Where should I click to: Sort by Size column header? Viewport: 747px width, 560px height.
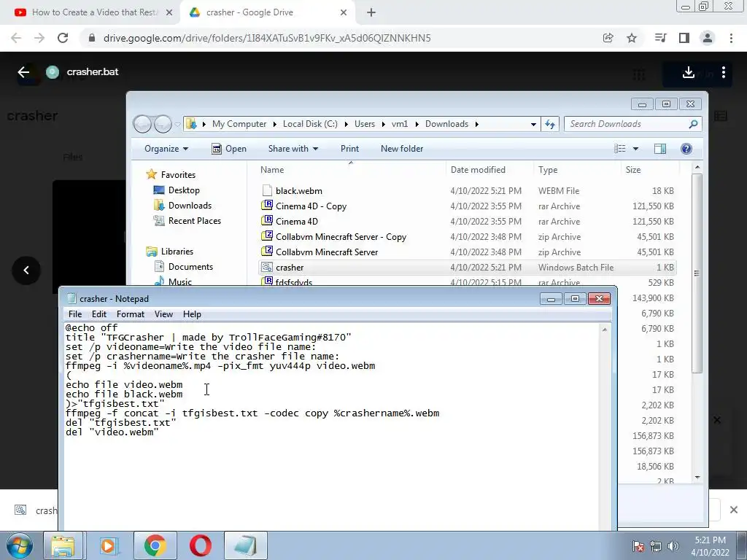(x=650, y=169)
